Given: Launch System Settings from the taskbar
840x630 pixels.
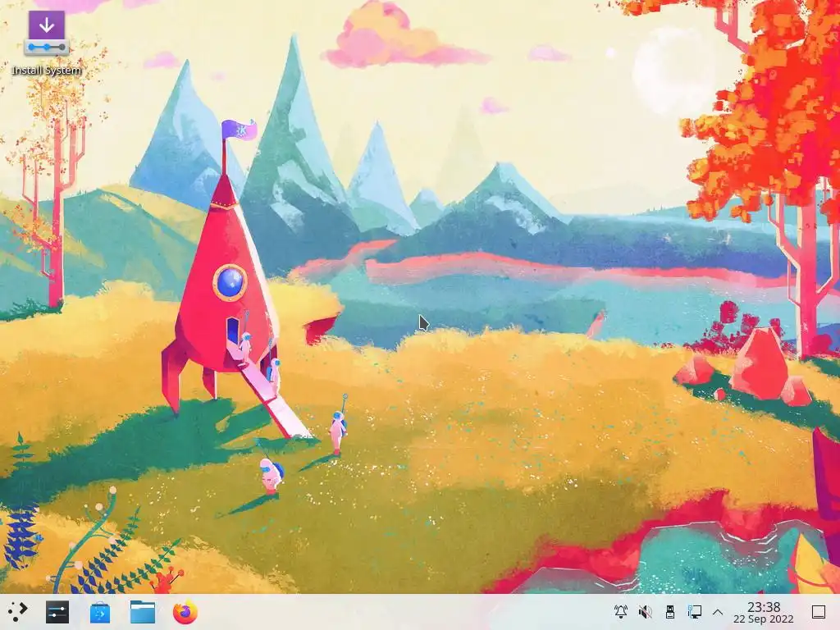Looking at the screenshot, I should coord(57,612).
